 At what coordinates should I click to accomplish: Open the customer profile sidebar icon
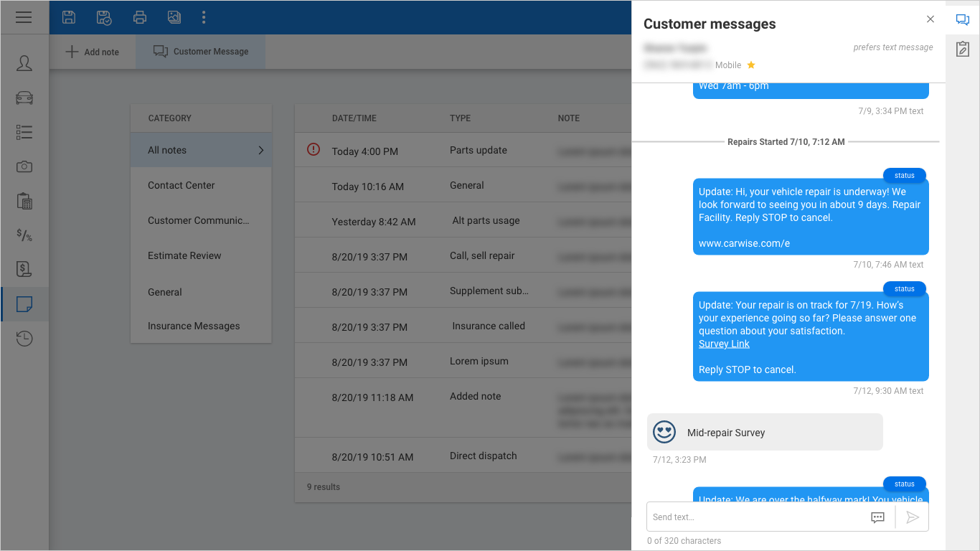point(24,63)
